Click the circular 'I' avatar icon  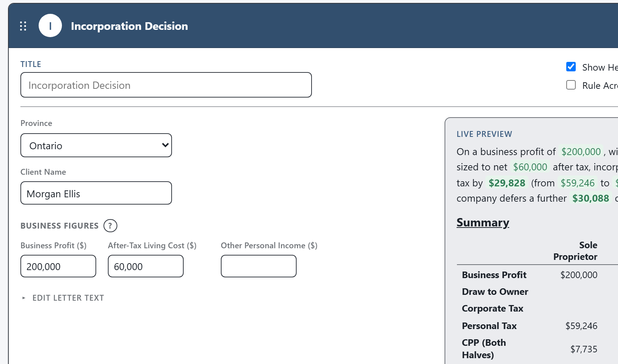point(50,25)
